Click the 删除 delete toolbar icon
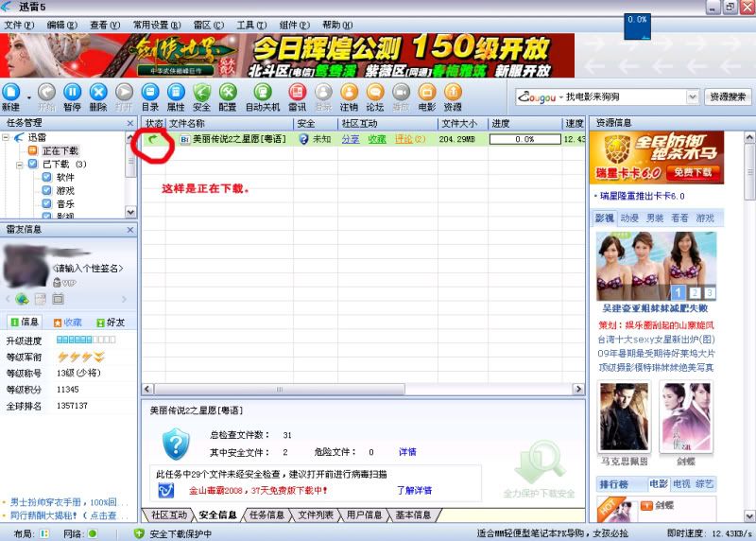The image size is (756, 541). (x=98, y=92)
